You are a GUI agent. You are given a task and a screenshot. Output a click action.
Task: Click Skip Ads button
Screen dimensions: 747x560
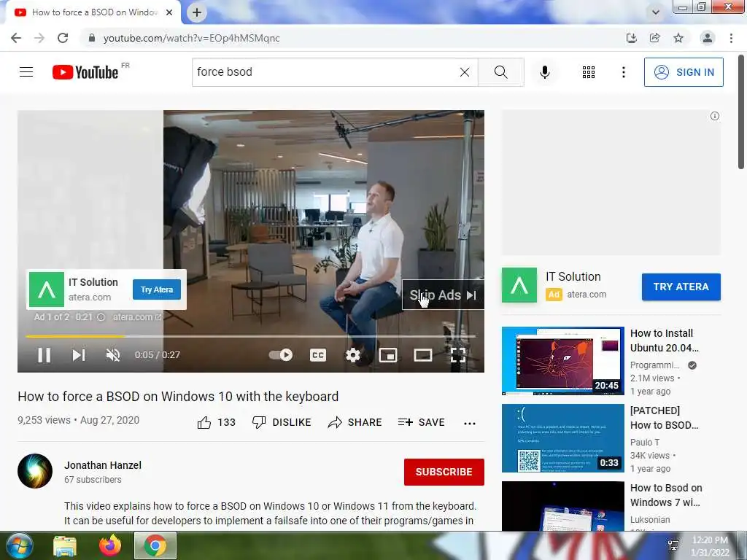443,295
